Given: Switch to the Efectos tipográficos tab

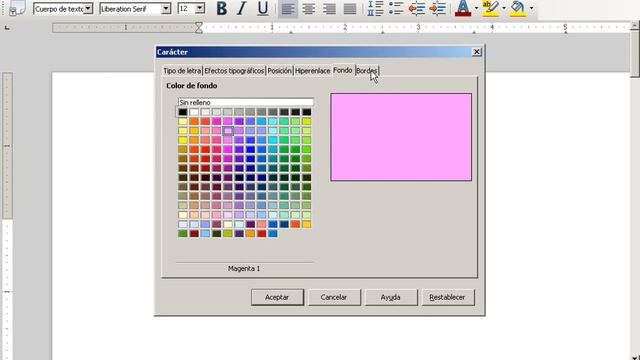Looking at the screenshot, I should [x=234, y=71].
